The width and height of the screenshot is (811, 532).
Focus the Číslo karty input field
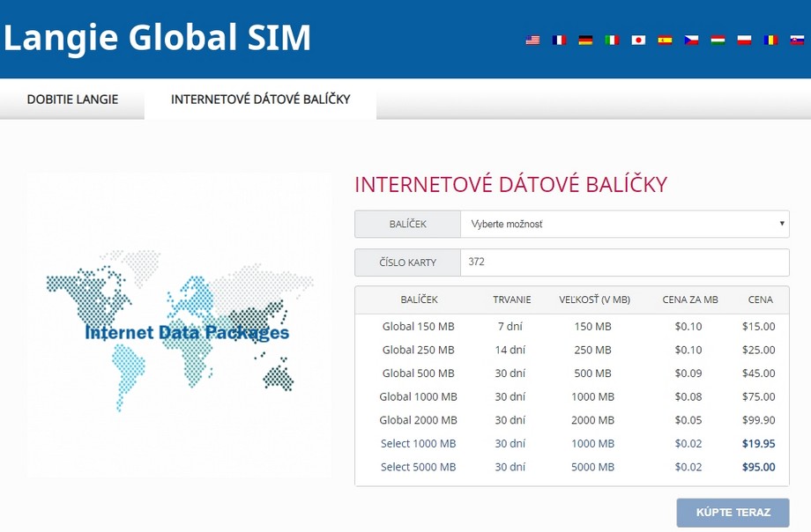coord(624,262)
